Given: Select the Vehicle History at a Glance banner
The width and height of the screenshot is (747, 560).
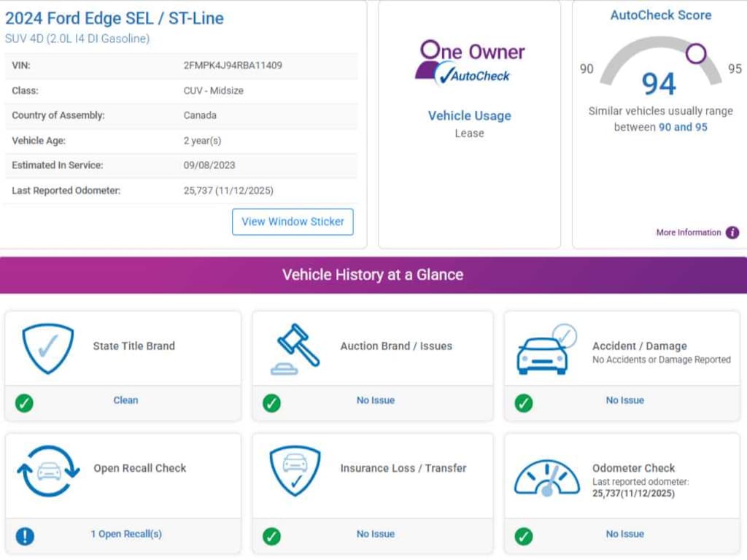Looking at the screenshot, I should point(373,275).
